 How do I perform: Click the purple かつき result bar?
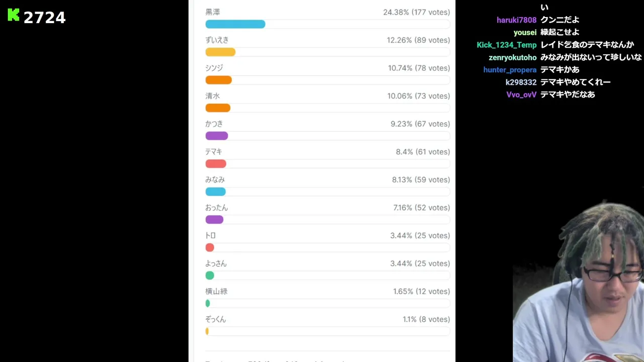click(x=217, y=136)
